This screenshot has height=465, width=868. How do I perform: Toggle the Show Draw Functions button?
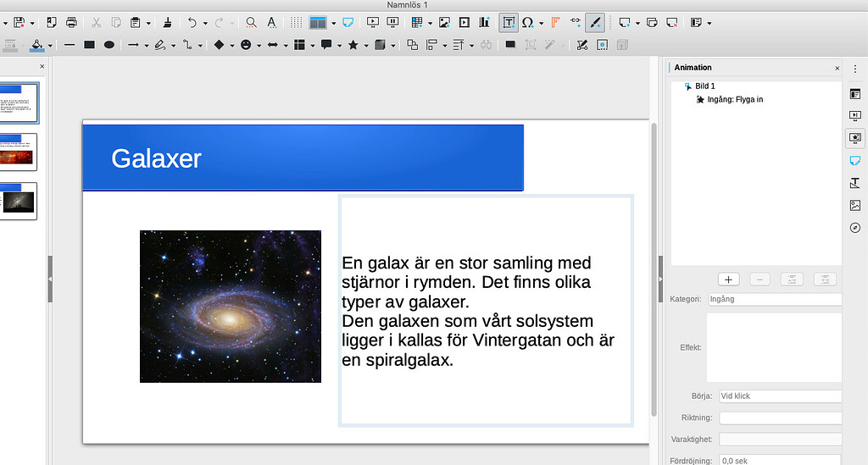click(x=595, y=23)
